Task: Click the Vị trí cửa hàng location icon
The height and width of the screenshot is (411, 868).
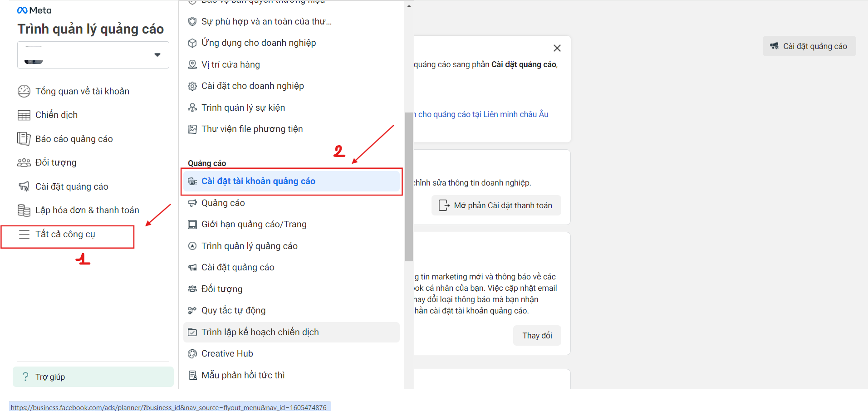Action: [x=192, y=64]
